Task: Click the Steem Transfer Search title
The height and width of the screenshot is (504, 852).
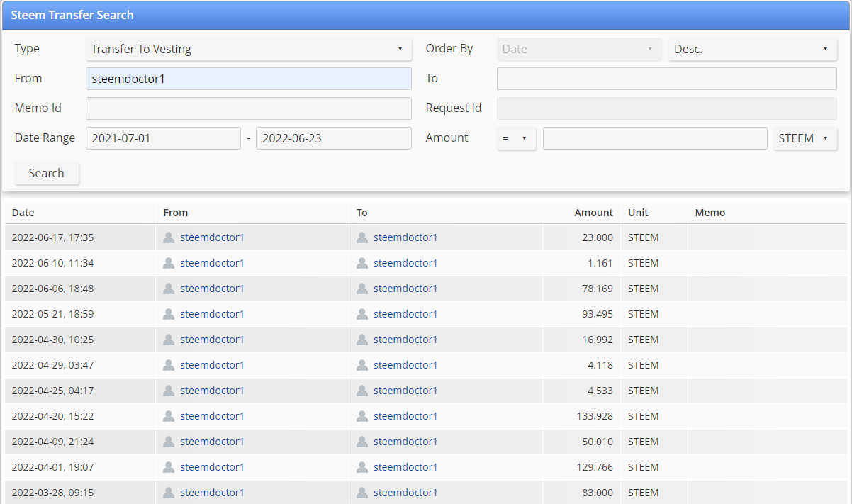Action: [72, 15]
